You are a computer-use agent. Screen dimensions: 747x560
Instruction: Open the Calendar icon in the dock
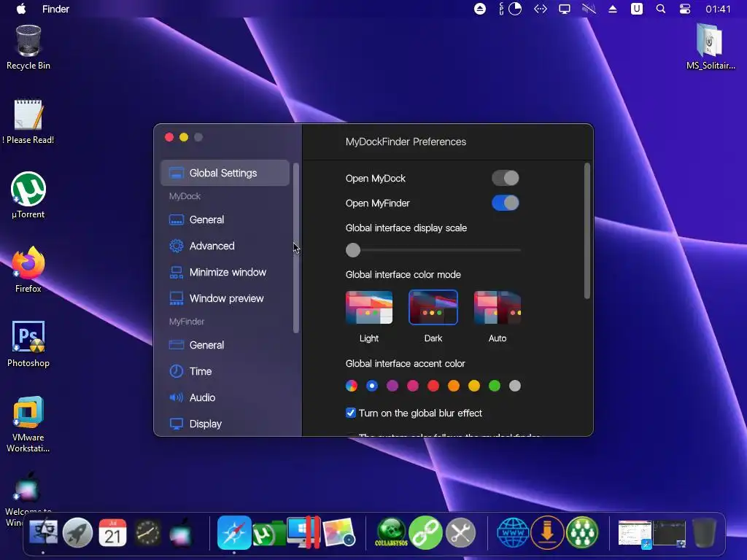[x=112, y=532]
